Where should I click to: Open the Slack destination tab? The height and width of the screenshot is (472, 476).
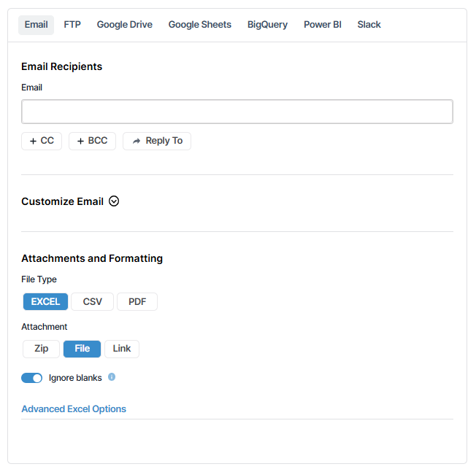(369, 25)
